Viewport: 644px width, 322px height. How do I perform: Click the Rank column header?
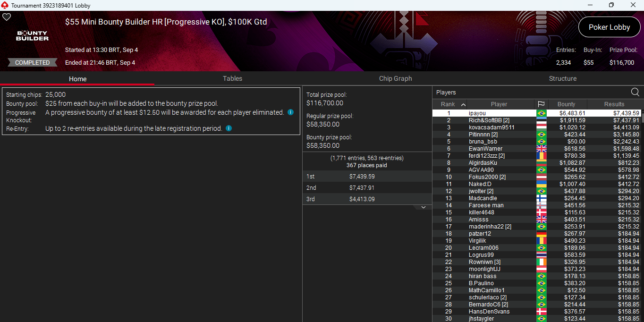point(448,104)
